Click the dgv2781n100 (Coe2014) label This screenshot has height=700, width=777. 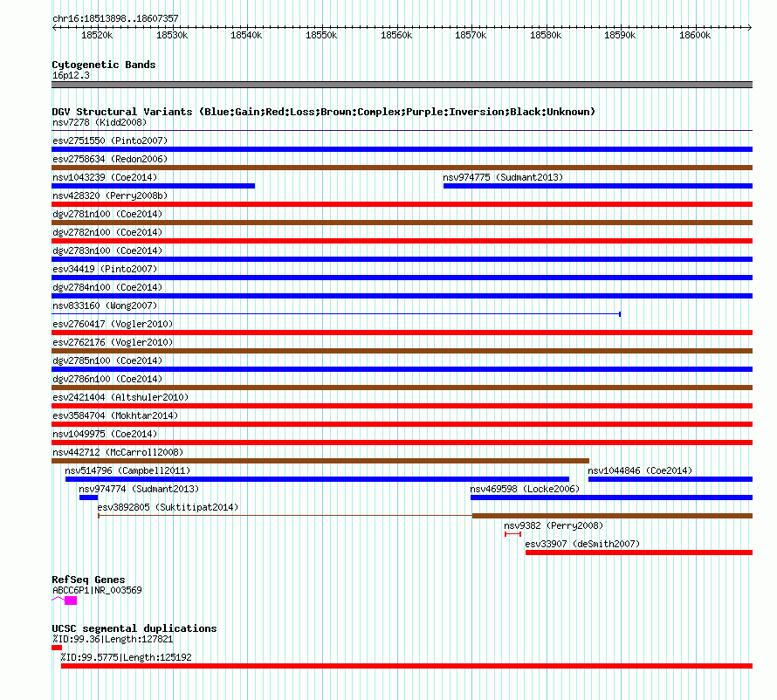click(107, 214)
